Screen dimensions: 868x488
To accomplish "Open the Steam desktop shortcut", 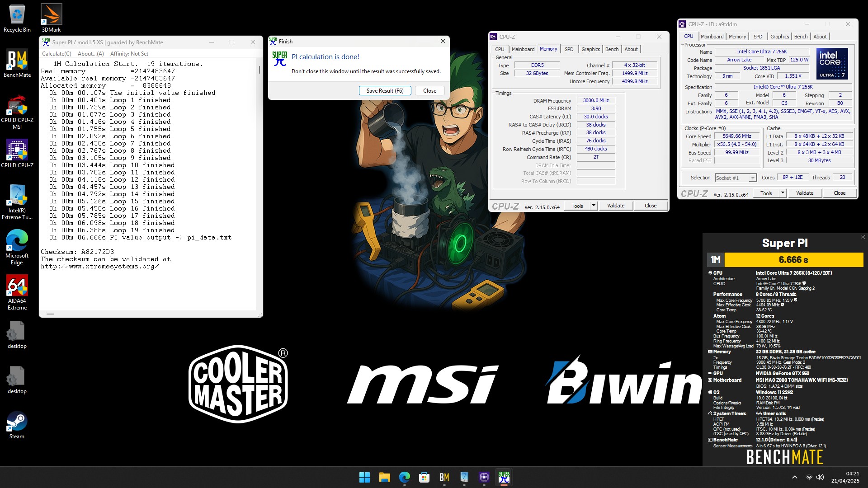I will coord(17,425).
